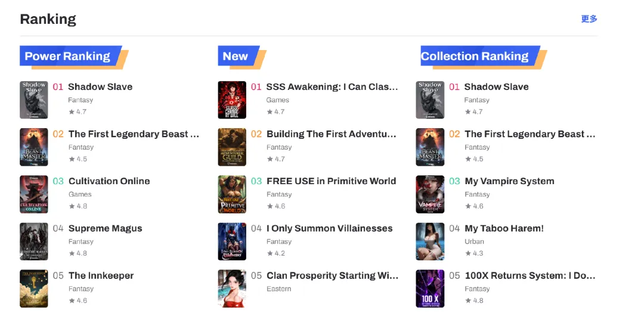
Task: Click SSS Awakening cover thumbnail
Action: click(x=232, y=100)
